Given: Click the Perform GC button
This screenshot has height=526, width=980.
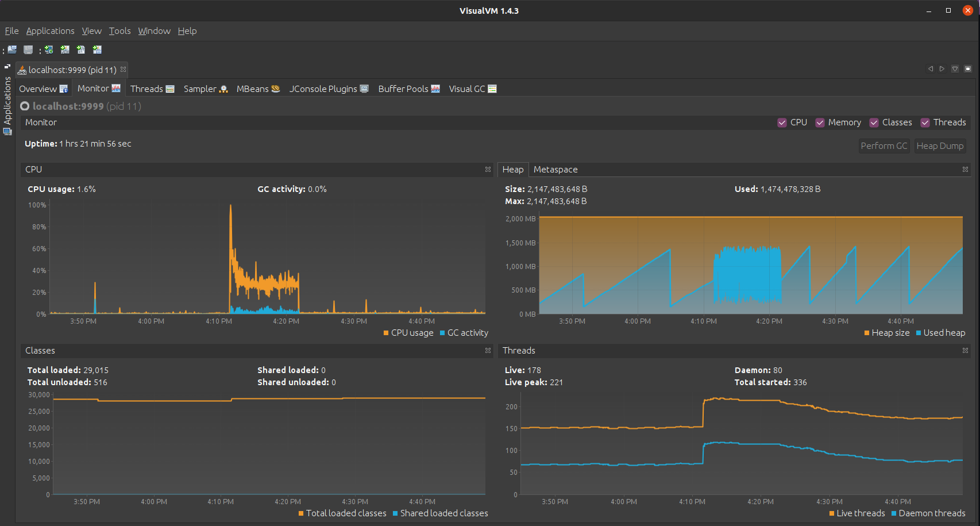Looking at the screenshot, I should (x=883, y=145).
